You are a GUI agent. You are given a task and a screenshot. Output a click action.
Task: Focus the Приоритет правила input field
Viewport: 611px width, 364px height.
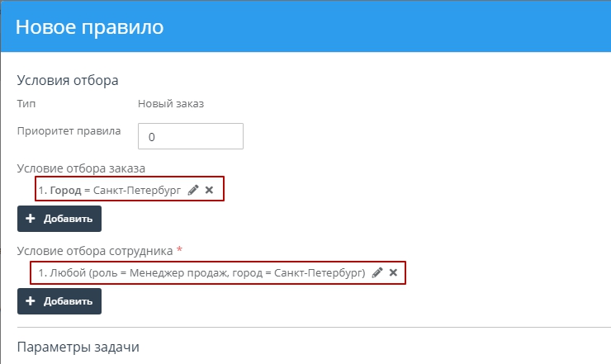[191, 136]
